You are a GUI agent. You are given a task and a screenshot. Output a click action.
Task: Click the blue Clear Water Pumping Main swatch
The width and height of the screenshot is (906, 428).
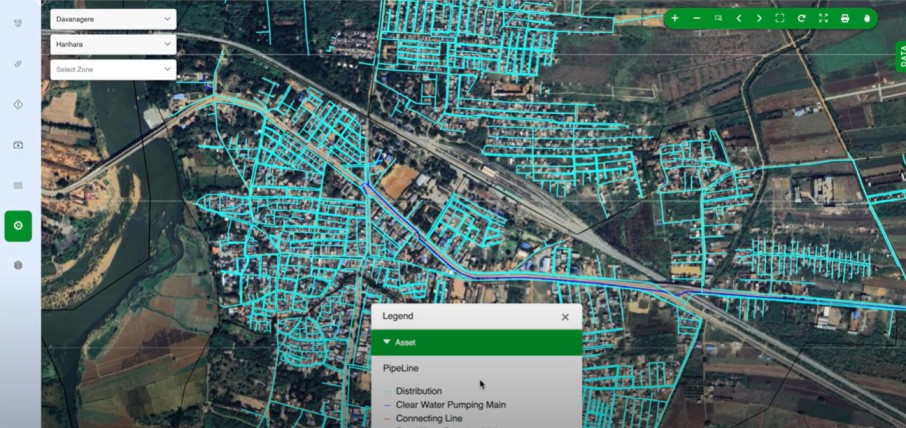point(387,405)
